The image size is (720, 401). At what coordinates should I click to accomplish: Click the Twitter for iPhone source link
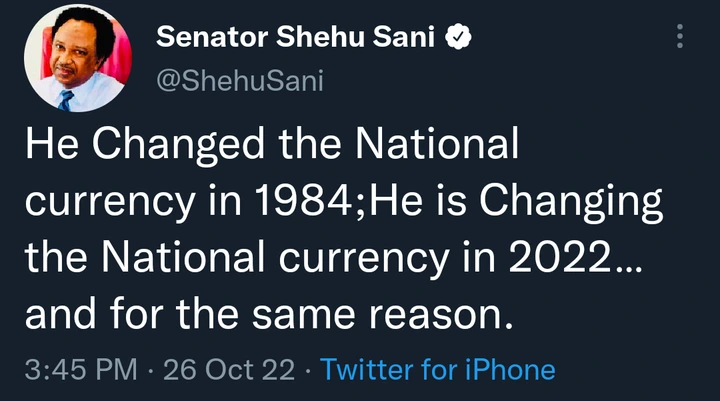[x=439, y=370]
